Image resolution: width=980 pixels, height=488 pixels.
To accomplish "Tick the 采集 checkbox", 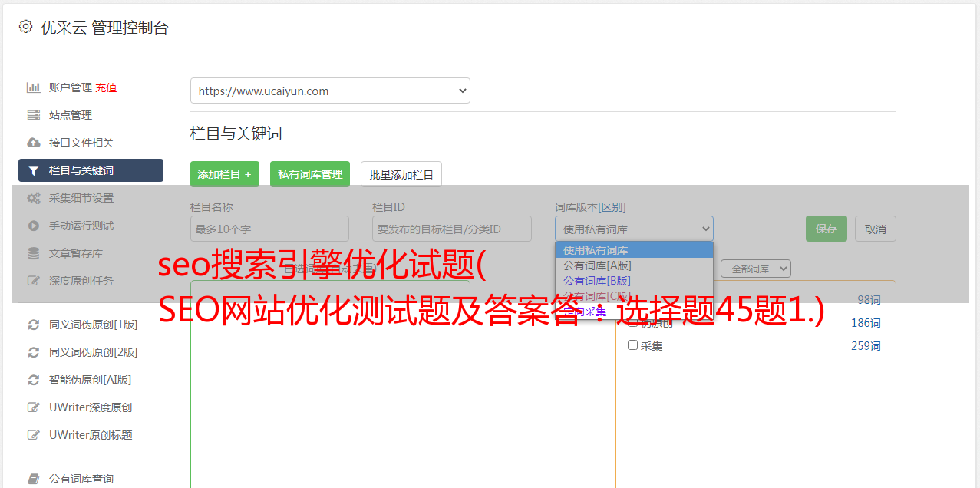I will click(x=633, y=345).
